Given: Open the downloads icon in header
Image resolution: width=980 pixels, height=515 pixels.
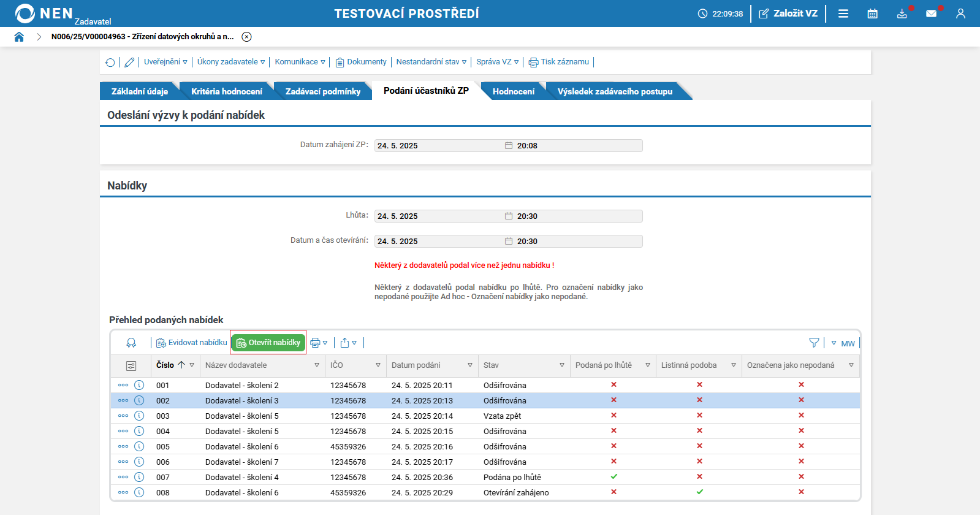Looking at the screenshot, I should [x=902, y=13].
